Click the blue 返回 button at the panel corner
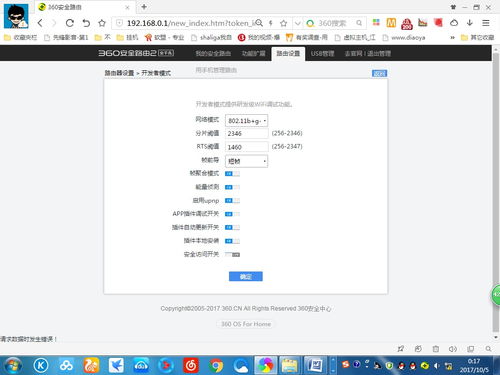This screenshot has height=375, width=500. pos(379,73)
